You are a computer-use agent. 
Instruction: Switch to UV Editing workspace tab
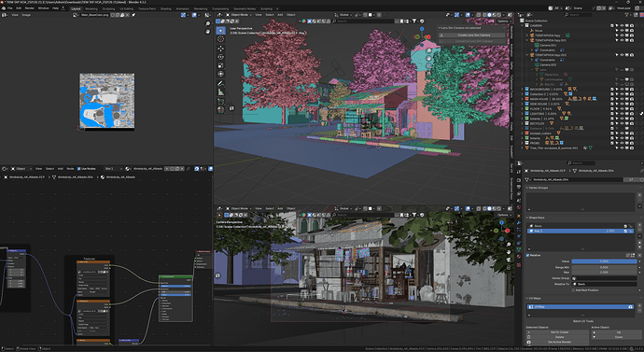[x=127, y=8]
